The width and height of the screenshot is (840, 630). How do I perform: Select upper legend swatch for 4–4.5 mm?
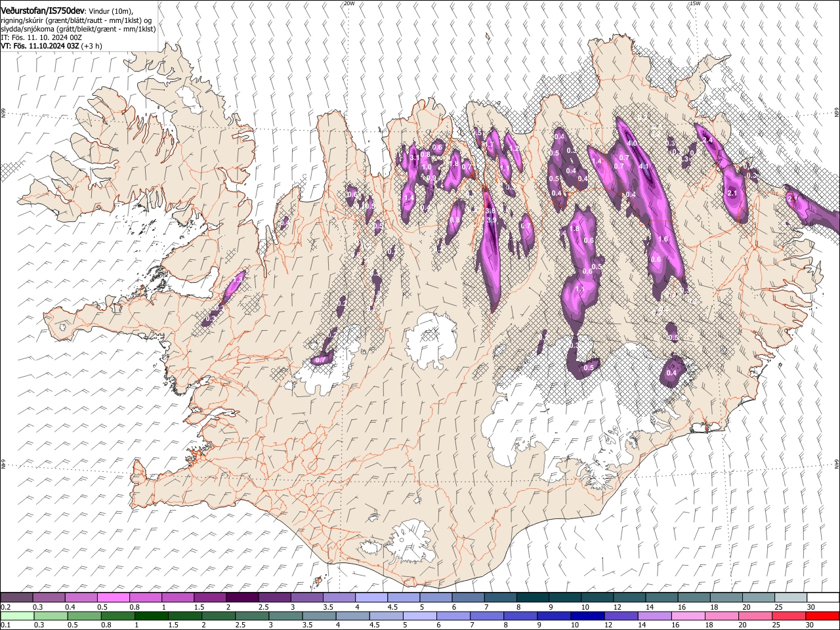coord(371,597)
